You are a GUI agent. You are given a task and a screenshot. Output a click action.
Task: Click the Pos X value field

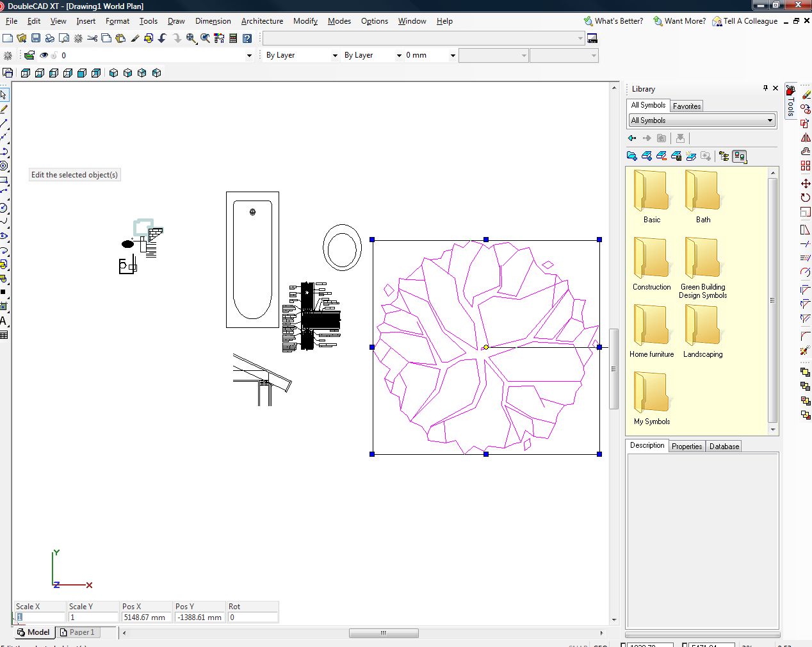click(x=147, y=618)
